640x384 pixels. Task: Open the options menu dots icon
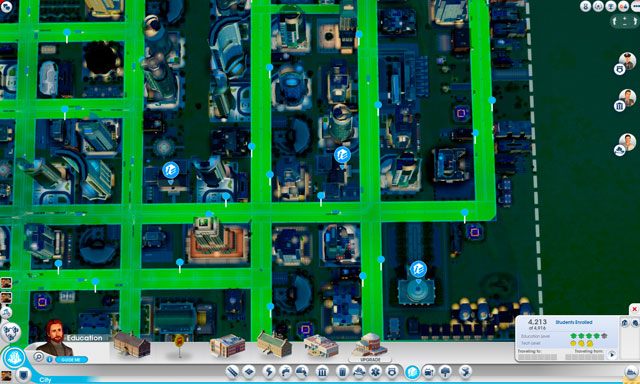point(635,6)
